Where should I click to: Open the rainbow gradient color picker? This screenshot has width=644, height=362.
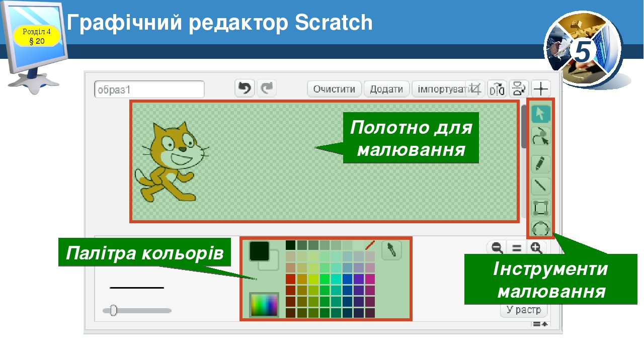click(264, 305)
